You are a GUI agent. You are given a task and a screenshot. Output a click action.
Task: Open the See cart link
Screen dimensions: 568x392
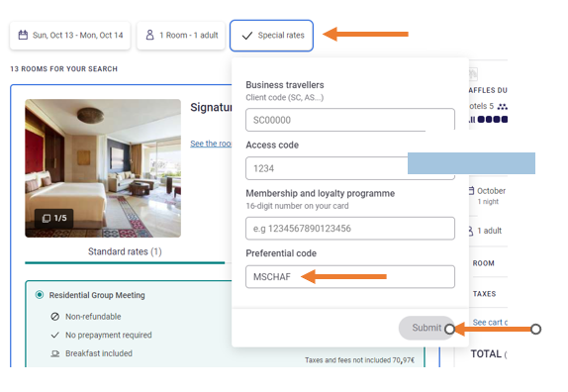(x=490, y=323)
